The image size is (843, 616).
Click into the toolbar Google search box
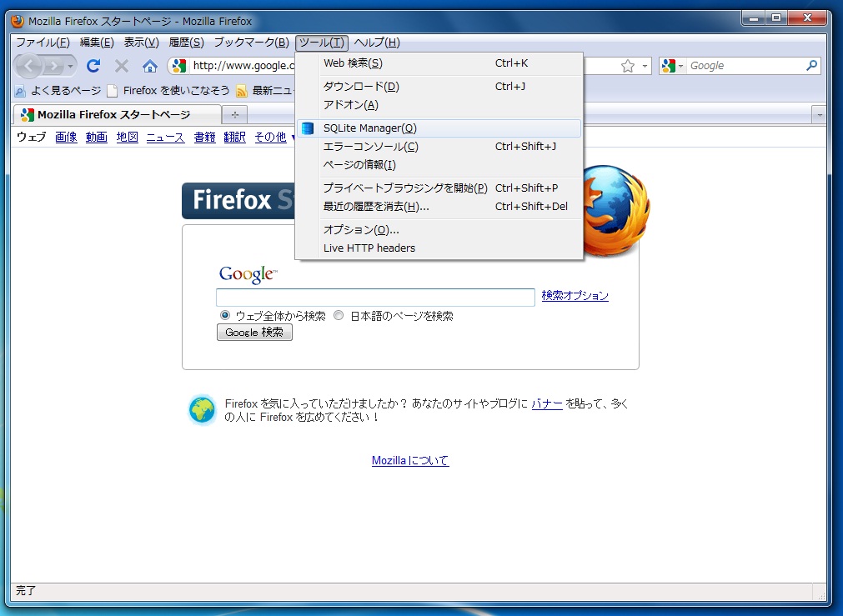[x=746, y=66]
